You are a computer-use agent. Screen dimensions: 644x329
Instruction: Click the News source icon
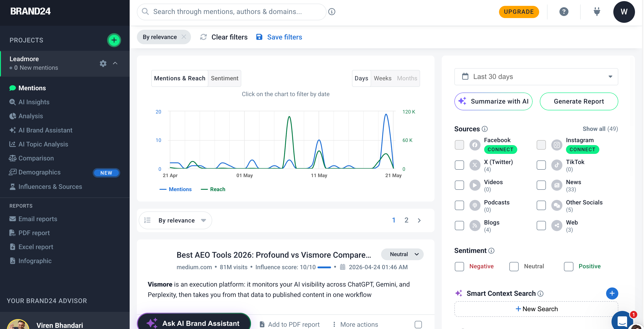(x=557, y=185)
